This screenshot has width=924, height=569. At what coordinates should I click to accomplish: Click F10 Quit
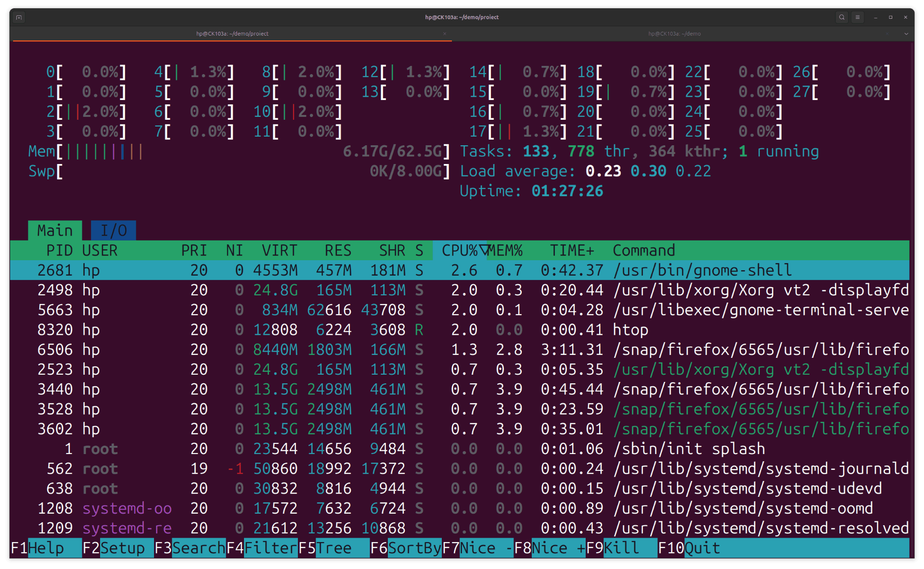pyautogui.click(x=689, y=548)
